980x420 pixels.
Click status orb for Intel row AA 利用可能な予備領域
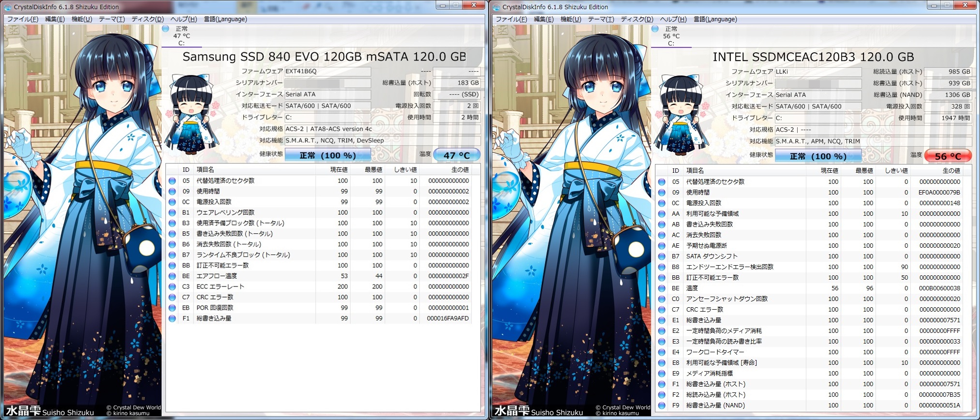click(x=662, y=213)
